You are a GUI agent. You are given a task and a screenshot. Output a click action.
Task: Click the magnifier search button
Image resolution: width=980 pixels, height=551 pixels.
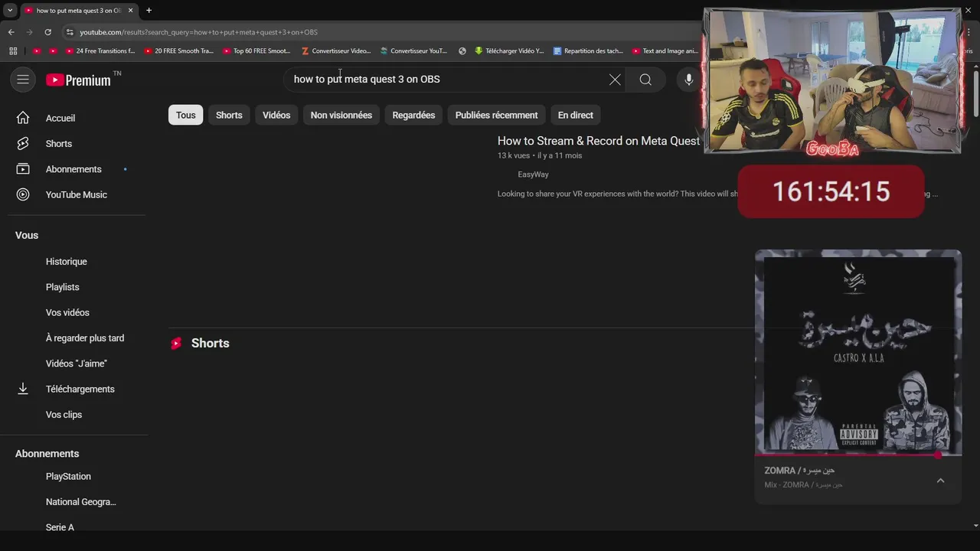point(645,80)
